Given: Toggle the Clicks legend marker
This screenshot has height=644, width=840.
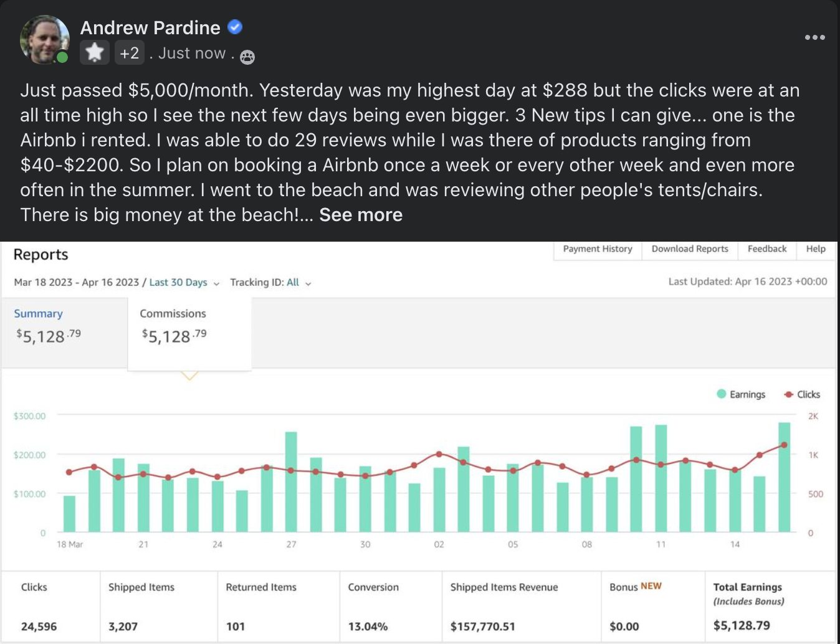Looking at the screenshot, I should click(x=789, y=394).
